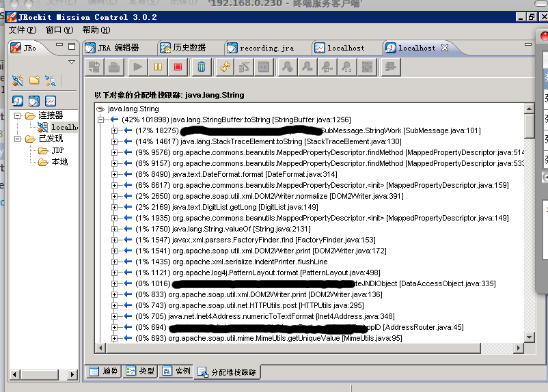This screenshot has width=548, height=392.
Task: Click the play button in toolbar
Action: 138,66
